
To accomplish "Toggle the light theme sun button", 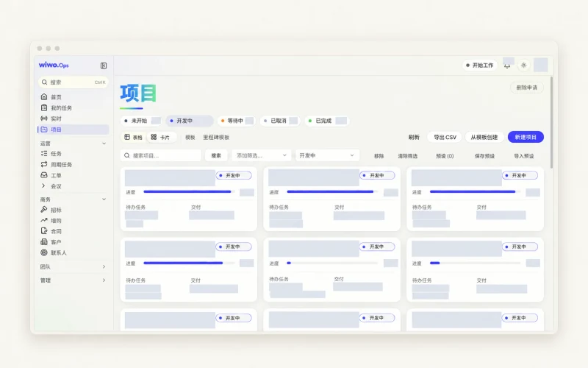I will click(523, 66).
